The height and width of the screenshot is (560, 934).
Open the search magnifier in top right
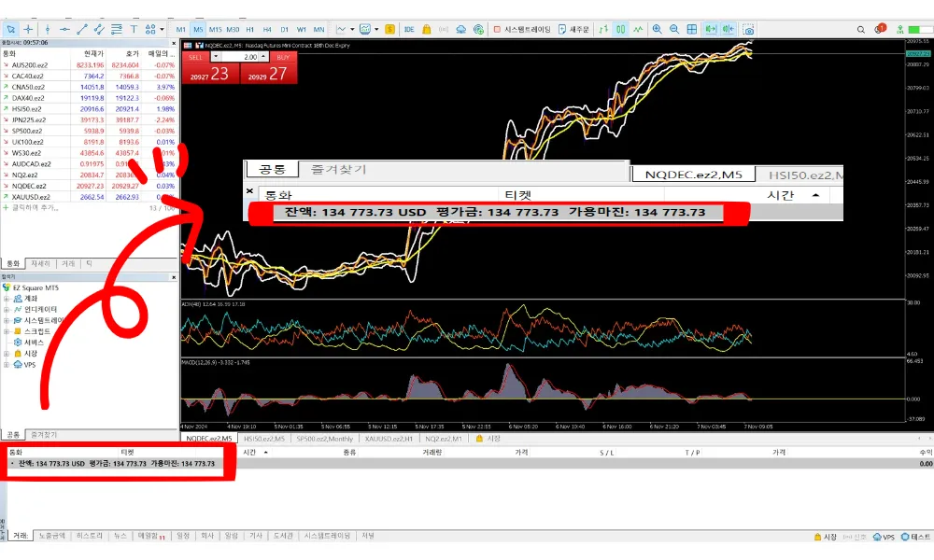pyautogui.click(x=861, y=29)
